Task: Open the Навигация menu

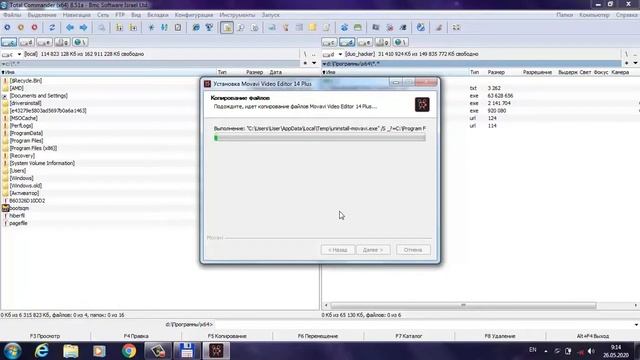Action: (x=77, y=15)
